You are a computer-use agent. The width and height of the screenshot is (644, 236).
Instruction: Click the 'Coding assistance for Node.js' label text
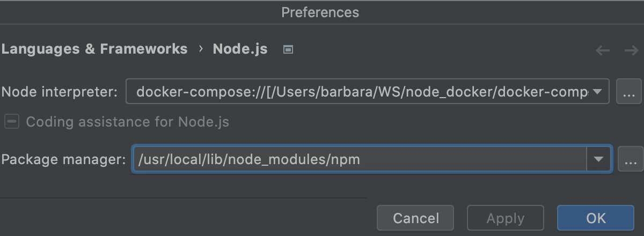127,122
